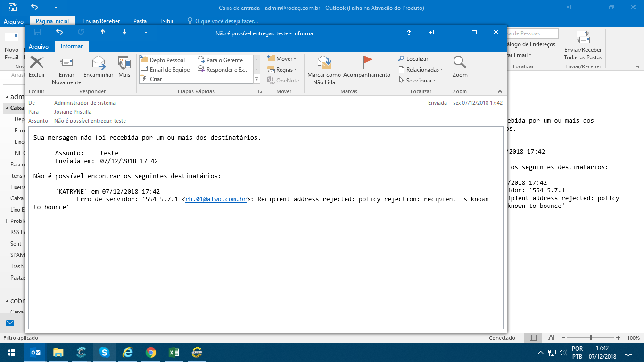Select the Trash folder
Image resolution: width=644 pixels, height=362 pixels.
coord(17,266)
